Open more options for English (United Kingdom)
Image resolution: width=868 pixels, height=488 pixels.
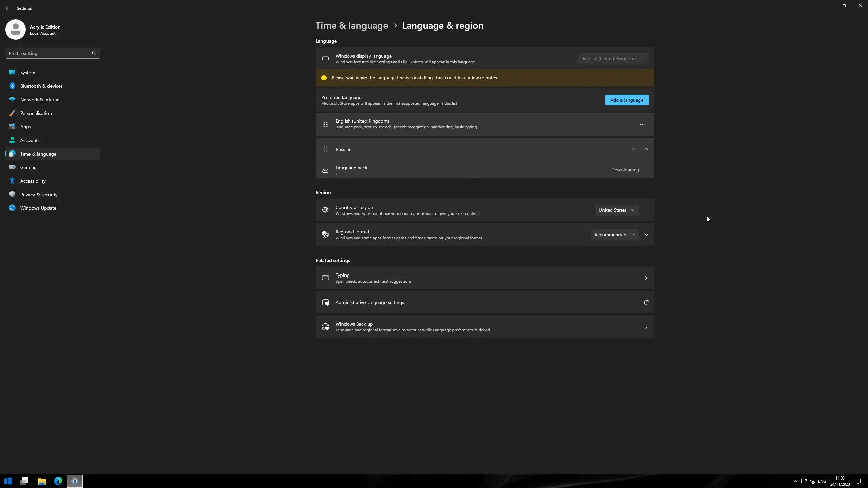pyautogui.click(x=642, y=124)
